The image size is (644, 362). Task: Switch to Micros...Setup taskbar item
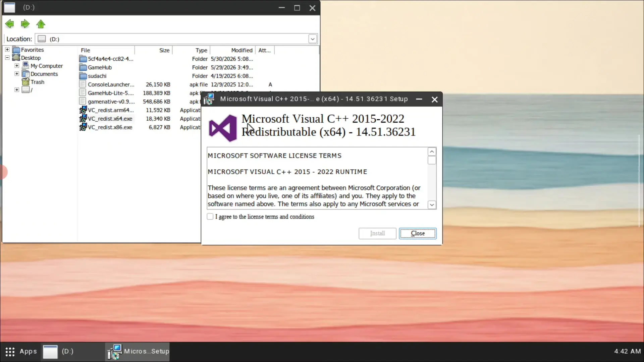(x=137, y=352)
